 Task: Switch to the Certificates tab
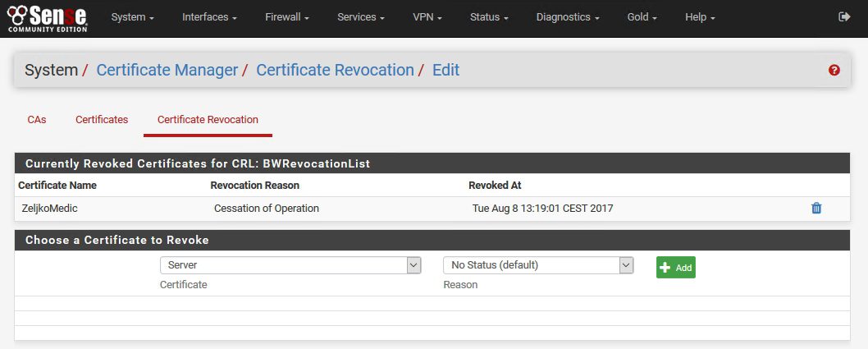coord(102,120)
